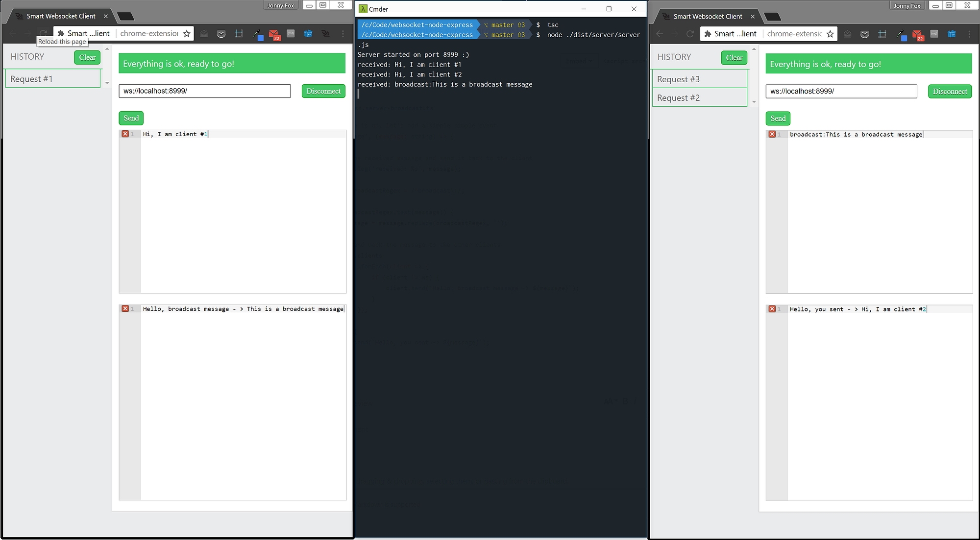Open Gmail checker extension with 22 badge in right browser
This screenshot has width=980, height=540.
point(917,34)
